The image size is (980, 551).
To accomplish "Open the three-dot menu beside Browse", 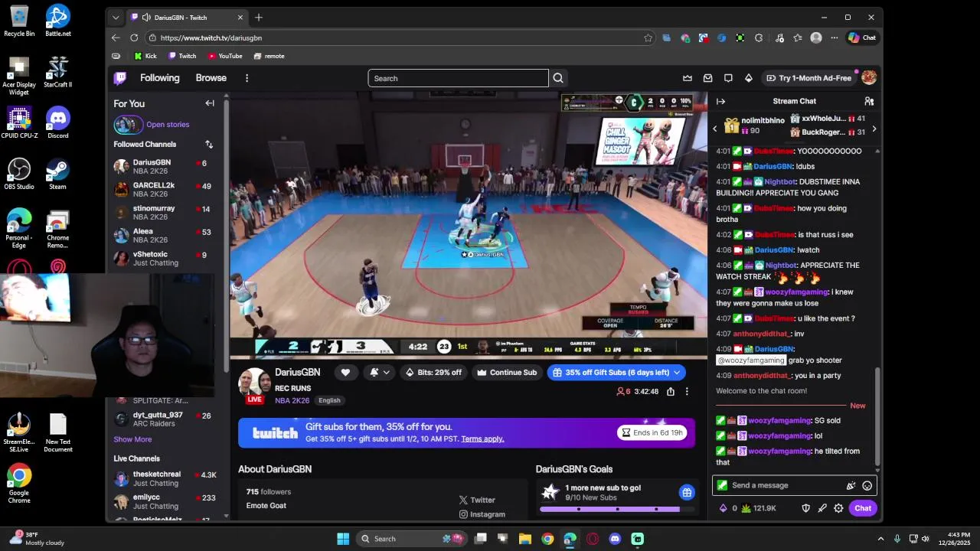I will click(x=247, y=78).
